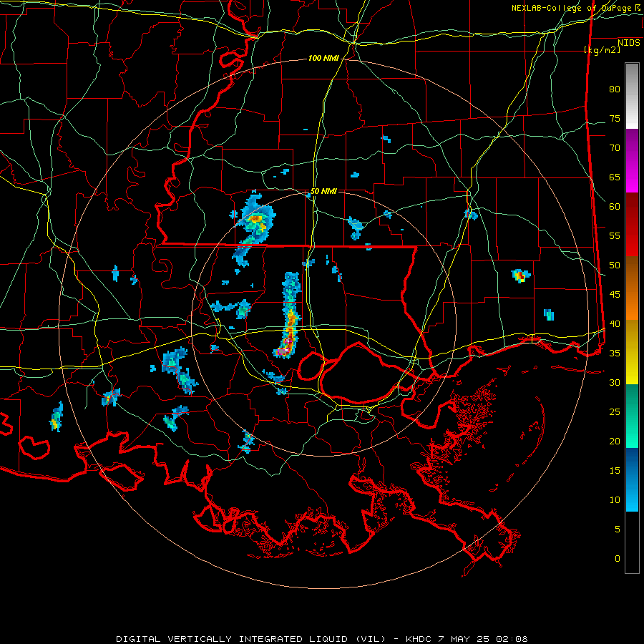This screenshot has height=644, width=644.
Task: Click the 25 value on the color scale
Action: tap(615, 412)
